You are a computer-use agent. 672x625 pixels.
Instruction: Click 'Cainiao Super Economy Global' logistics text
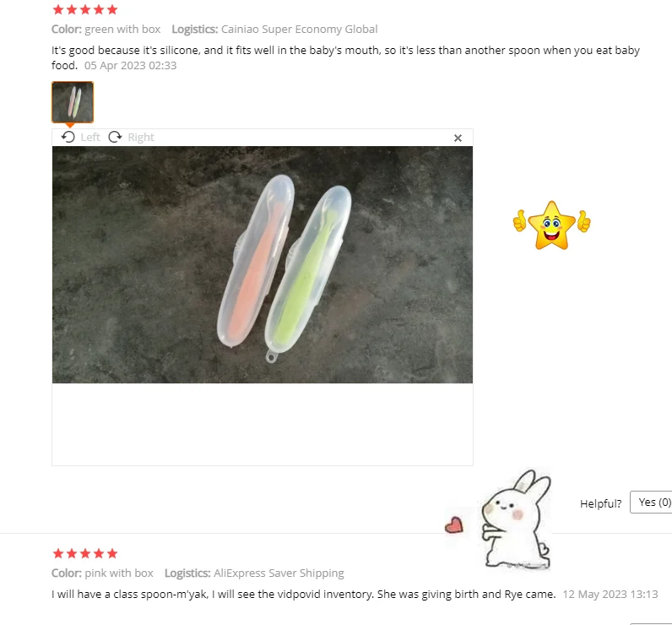[299, 30]
